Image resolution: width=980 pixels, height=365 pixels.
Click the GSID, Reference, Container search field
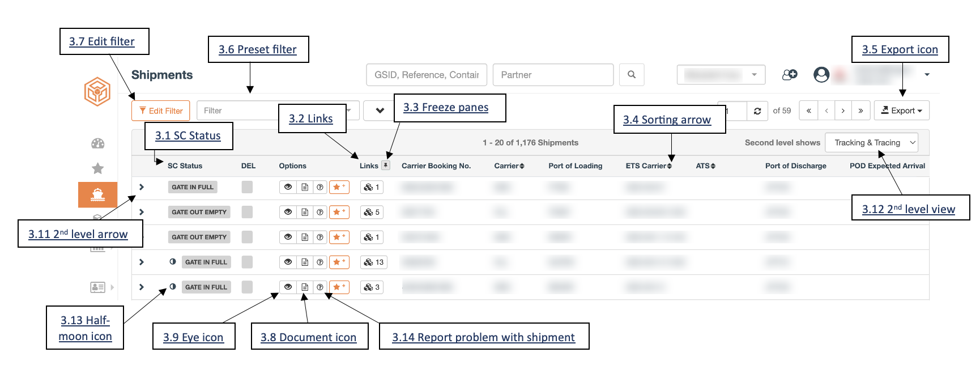(427, 75)
